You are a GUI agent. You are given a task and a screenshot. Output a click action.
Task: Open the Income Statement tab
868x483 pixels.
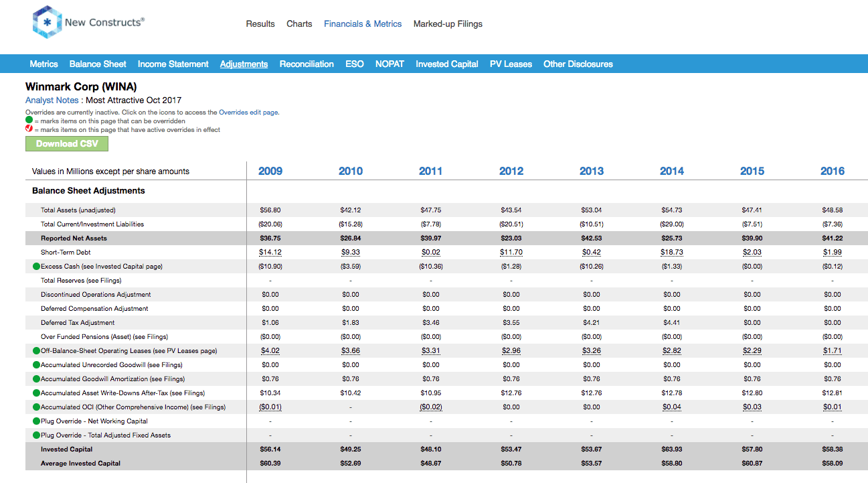(x=173, y=64)
